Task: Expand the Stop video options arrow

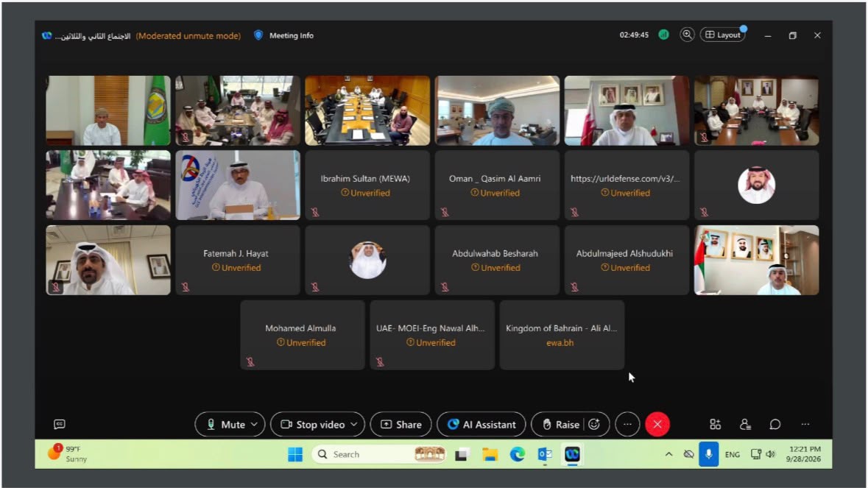Action: [x=353, y=425]
